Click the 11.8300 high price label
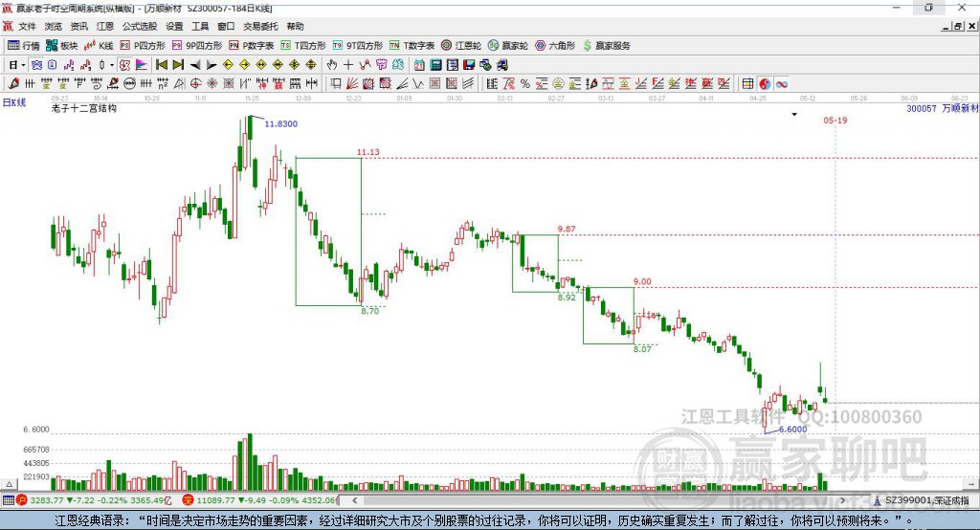 click(x=280, y=123)
